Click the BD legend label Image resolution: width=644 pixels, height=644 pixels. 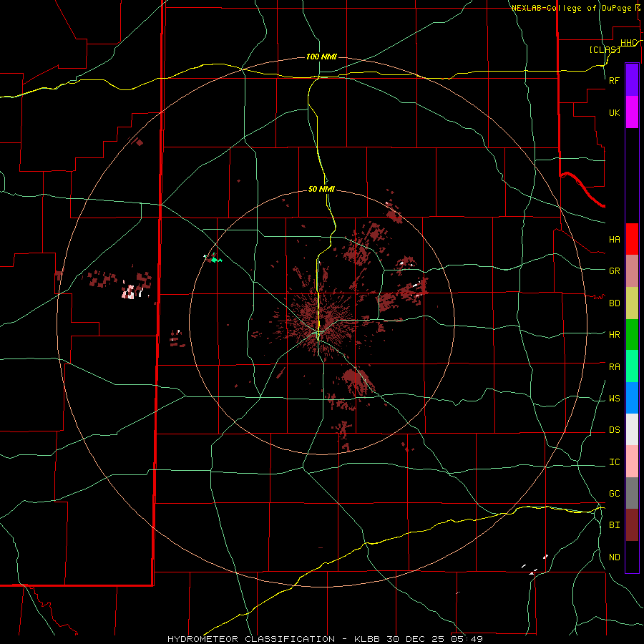tap(614, 303)
